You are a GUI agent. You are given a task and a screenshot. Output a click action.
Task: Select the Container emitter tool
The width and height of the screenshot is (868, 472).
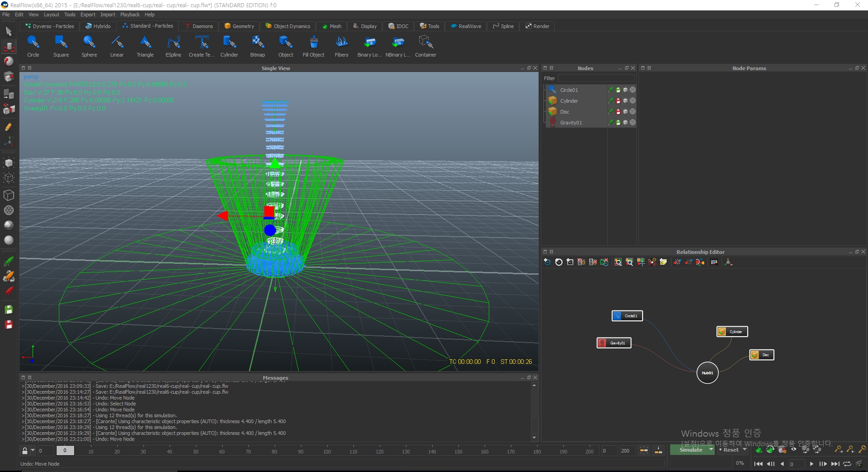point(426,47)
